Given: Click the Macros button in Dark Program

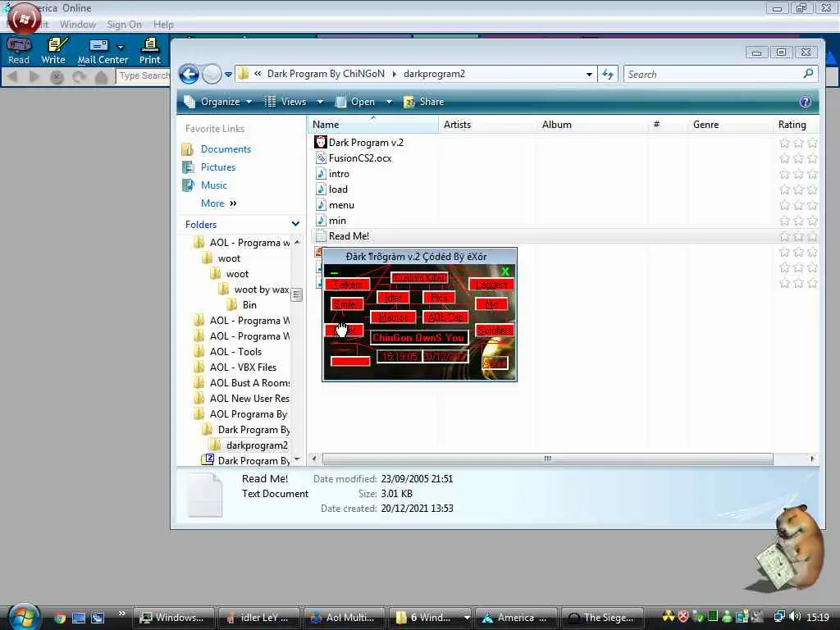Looking at the screenshot, I should tap(393, 317).
